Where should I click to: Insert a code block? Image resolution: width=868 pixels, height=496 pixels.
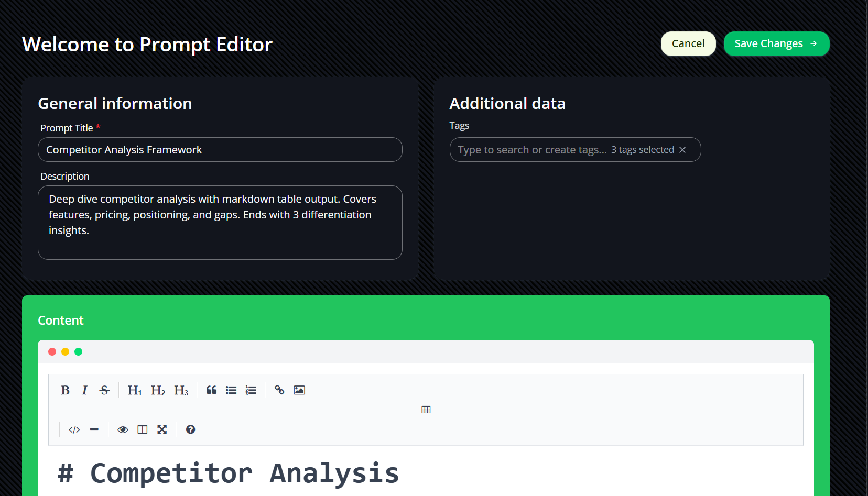click(74, 429)
